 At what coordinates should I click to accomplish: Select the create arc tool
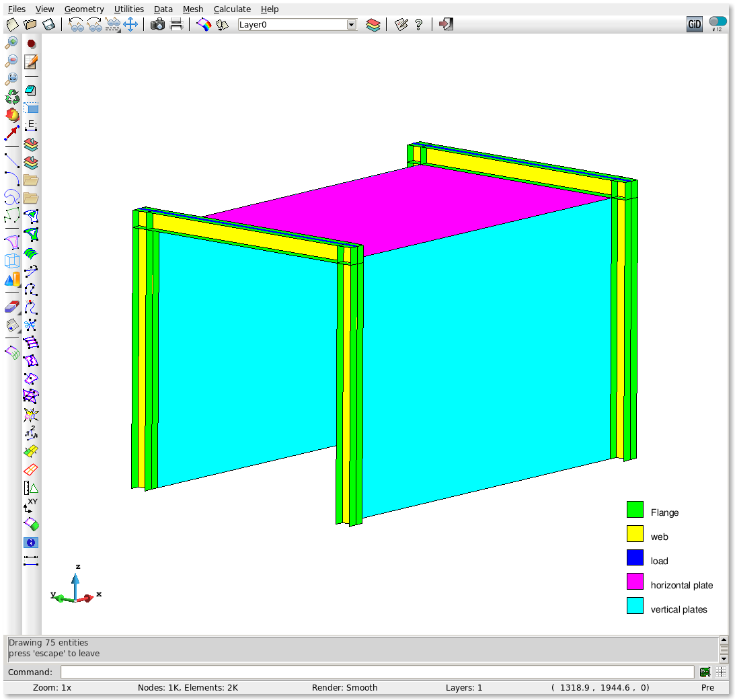point(11,178)
